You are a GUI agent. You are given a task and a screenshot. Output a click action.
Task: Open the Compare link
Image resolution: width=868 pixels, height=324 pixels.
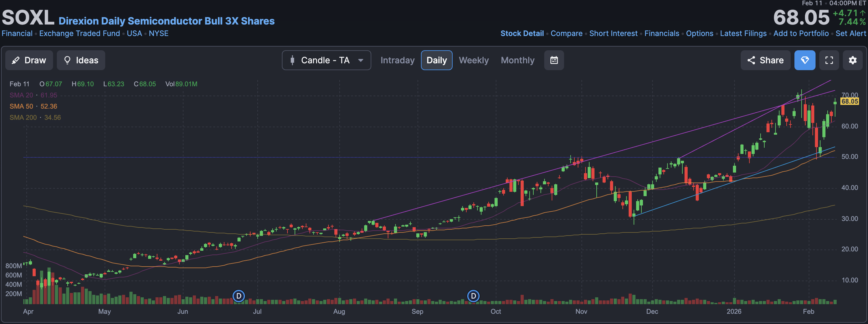coord(567,33)
